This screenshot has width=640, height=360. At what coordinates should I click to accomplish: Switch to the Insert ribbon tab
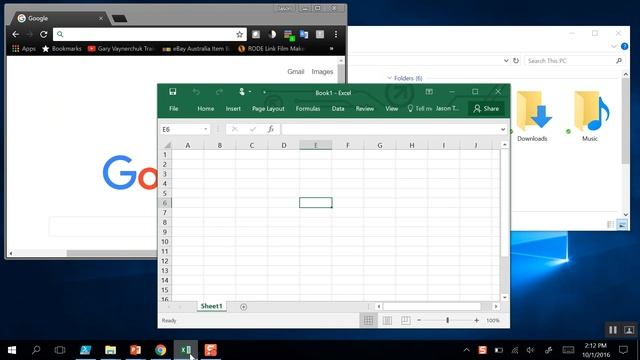click(x=233, y=109)
